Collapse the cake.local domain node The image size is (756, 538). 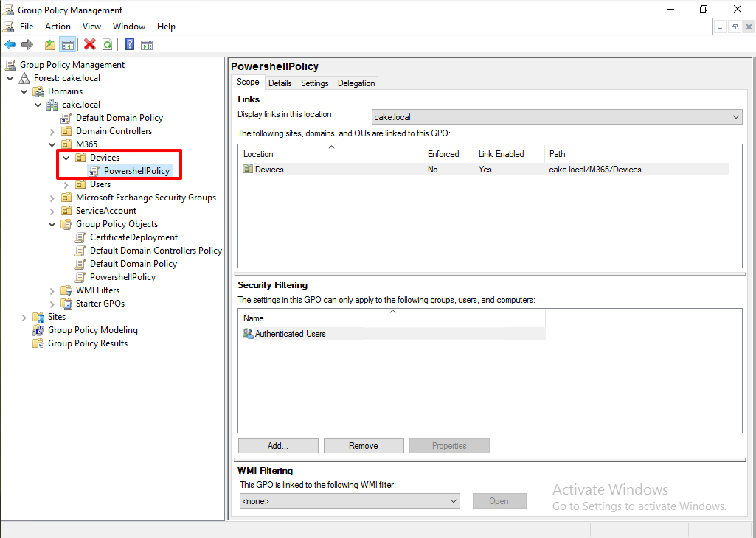tap(38, 105)
